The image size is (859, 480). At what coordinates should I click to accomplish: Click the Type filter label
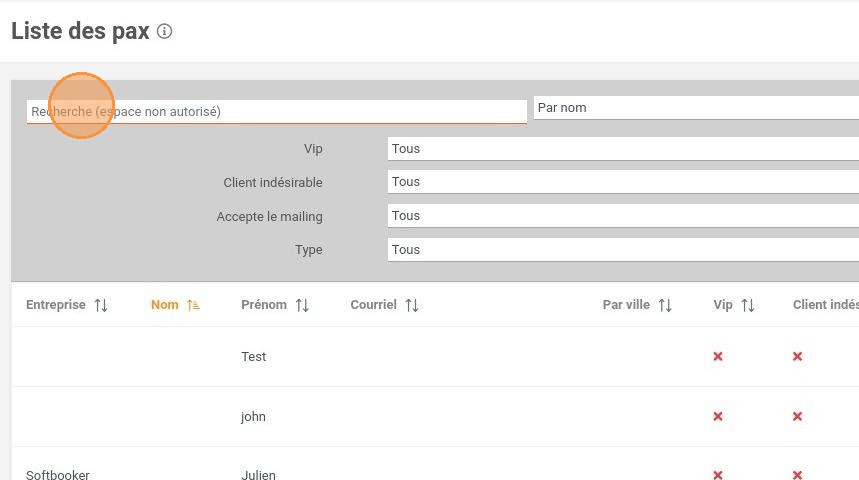(x=309, y=250)
